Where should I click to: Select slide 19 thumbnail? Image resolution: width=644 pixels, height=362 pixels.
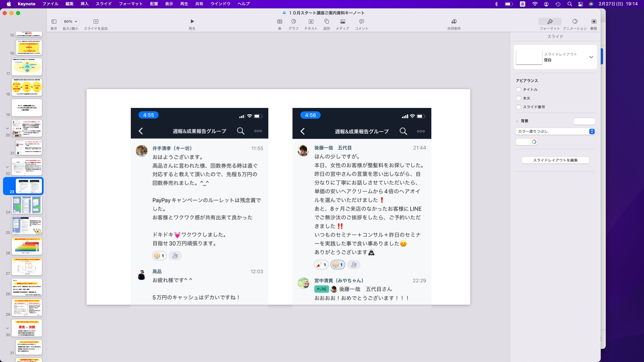27,108
